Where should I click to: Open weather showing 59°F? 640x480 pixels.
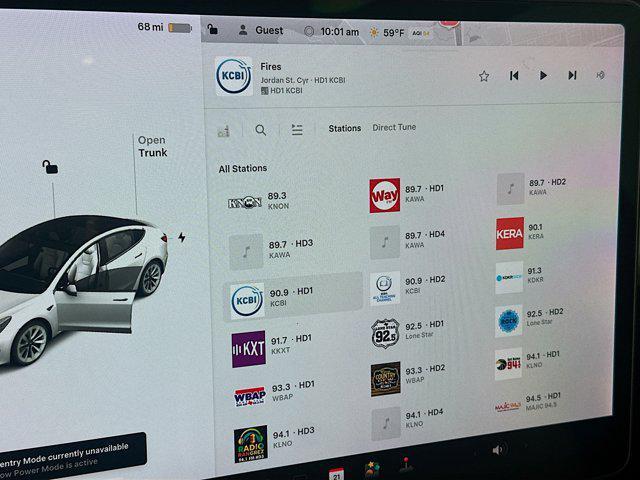click(387, 33)
